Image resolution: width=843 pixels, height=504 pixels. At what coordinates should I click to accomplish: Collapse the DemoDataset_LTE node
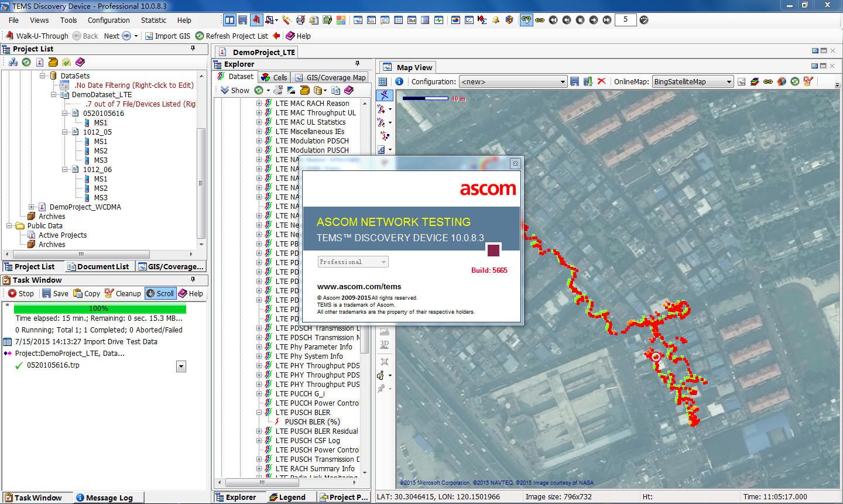point(54,95)
